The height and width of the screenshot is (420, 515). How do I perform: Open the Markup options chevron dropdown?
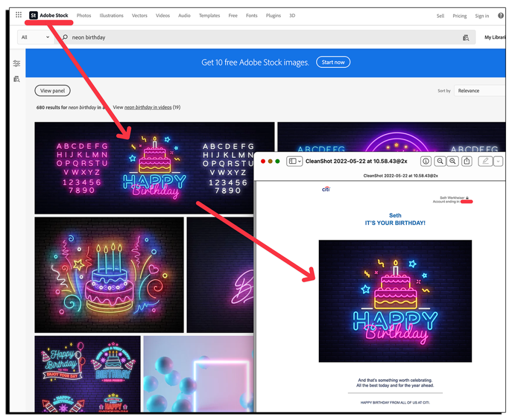[498, 161]
